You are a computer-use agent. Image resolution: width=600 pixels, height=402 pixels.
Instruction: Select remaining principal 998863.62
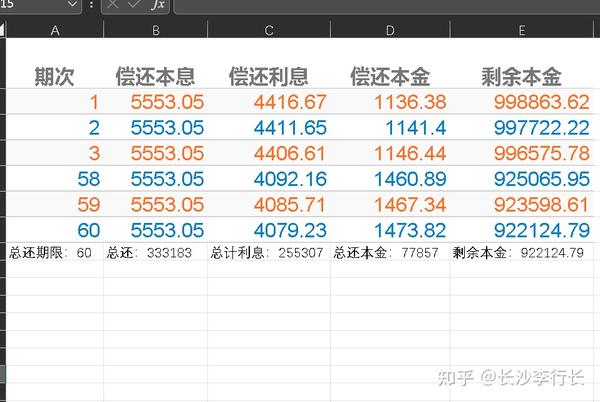522,102
